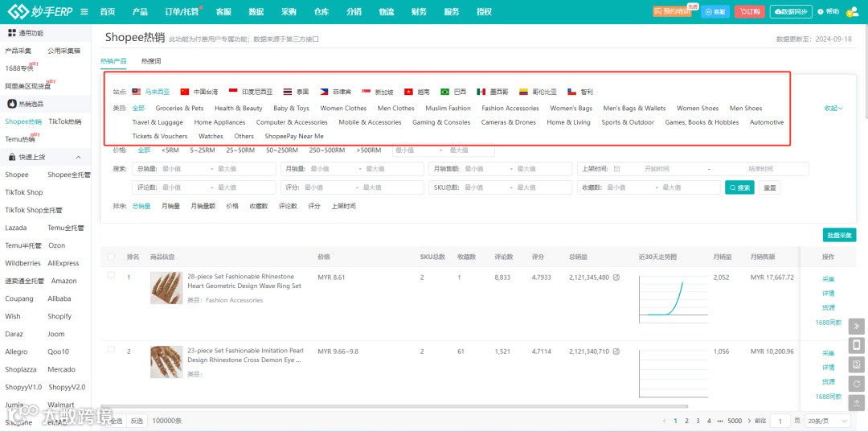Click the mobile phone floating side button
The image size is (868, 432).
click(857, 346)
